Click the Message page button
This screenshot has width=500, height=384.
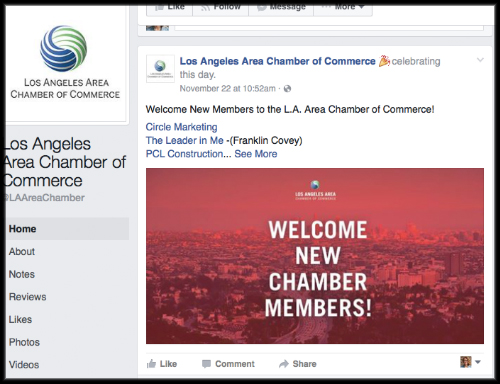[x=281, y=9]
